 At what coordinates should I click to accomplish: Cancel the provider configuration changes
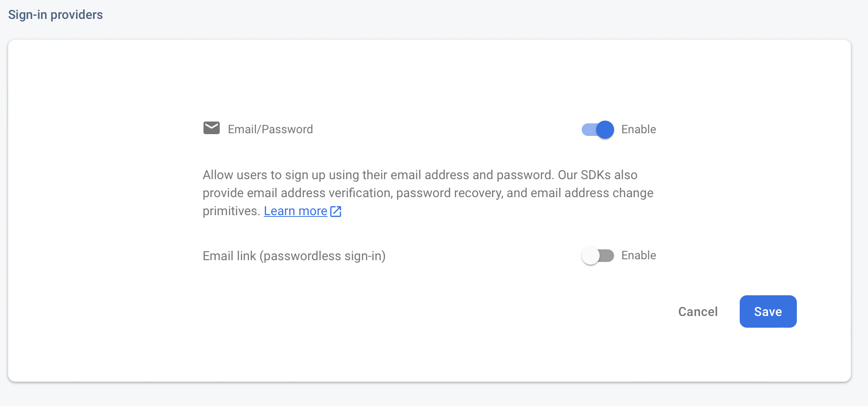click(x=698, y=311)
